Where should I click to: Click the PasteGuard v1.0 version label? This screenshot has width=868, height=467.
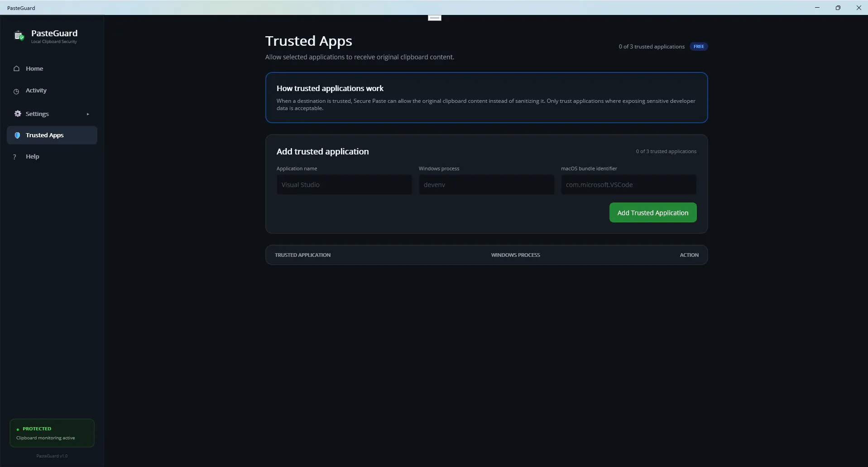(x=52, y=456)
